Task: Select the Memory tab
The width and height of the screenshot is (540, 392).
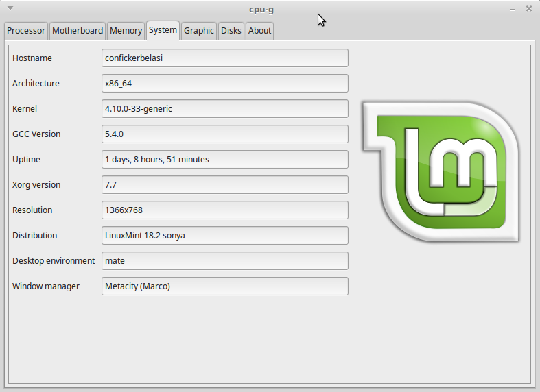Action: tap(126, 31)
